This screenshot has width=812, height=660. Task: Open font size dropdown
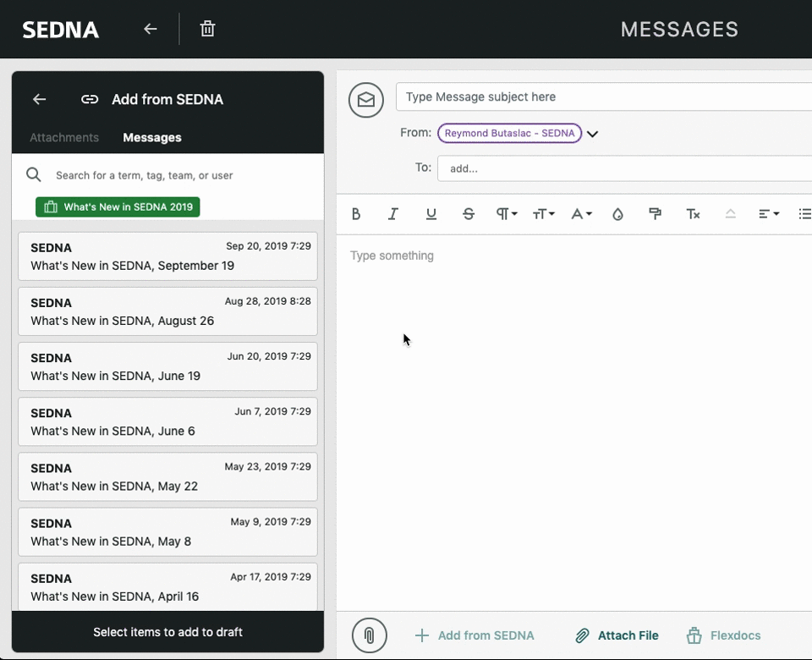click(x=543, y=214)
